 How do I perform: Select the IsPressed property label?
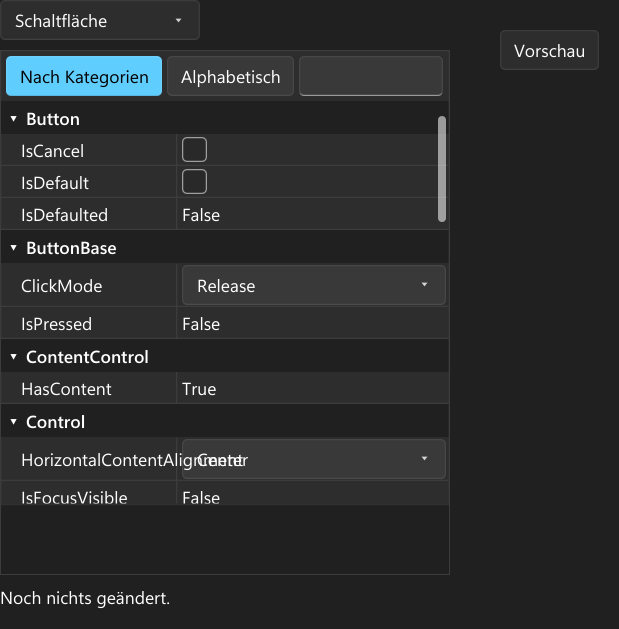pos(57,324)
